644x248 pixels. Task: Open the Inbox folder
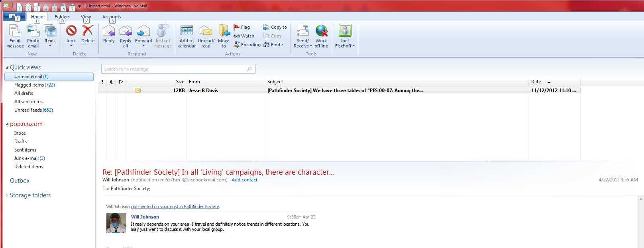[20, 133]
